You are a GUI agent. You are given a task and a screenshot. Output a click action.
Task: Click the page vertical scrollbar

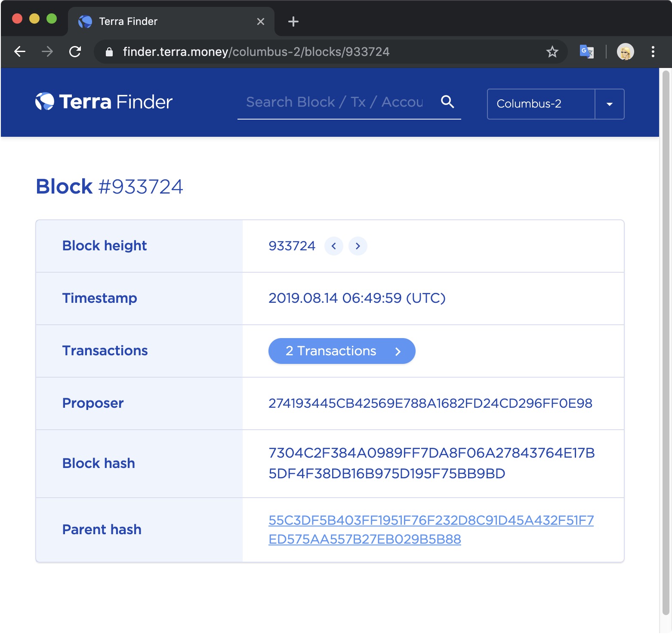666,343
